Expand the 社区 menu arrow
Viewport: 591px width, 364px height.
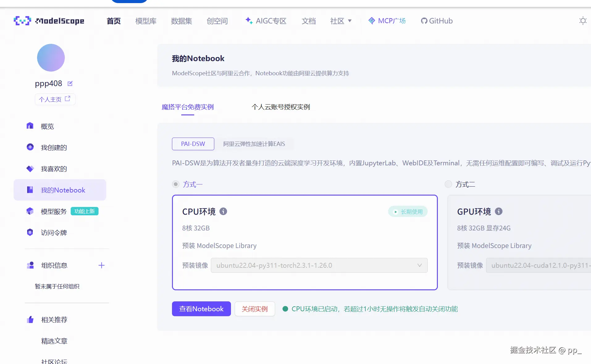pyautogui.click(x=350, y=21)
